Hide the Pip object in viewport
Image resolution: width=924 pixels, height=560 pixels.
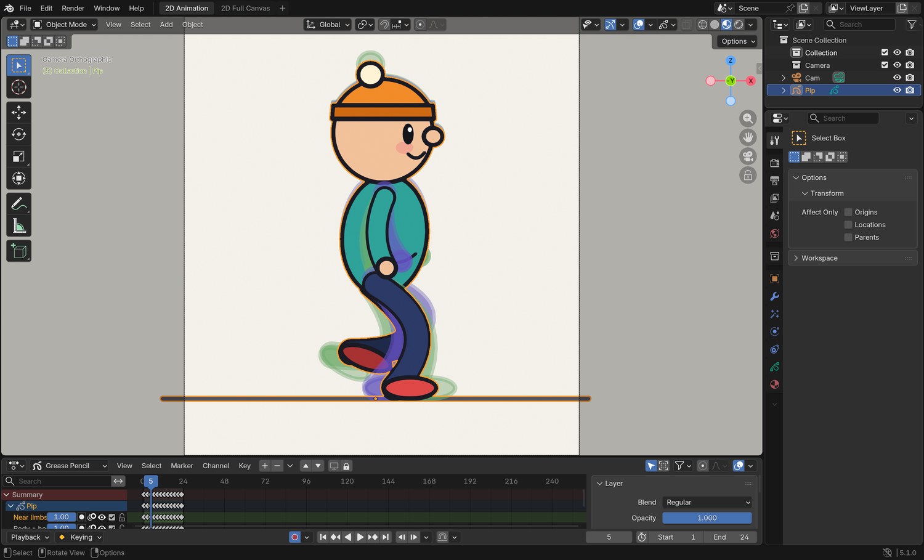coord(897,91)
